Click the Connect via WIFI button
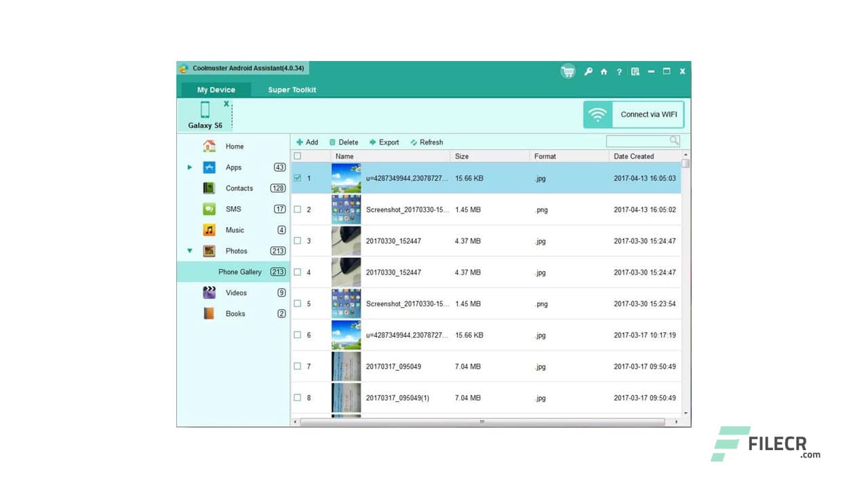This screenshot has height=488, width=868. pos(648,115)
